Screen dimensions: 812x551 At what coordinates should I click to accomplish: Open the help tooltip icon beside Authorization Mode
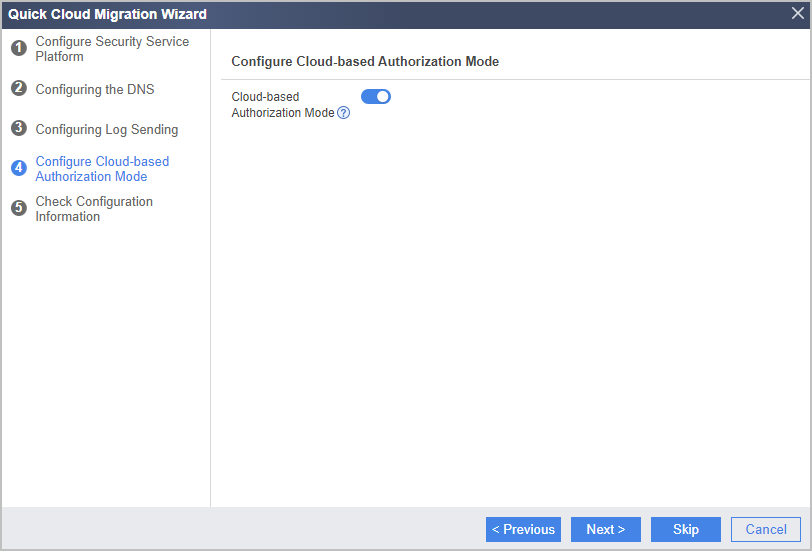click(343, 113)
